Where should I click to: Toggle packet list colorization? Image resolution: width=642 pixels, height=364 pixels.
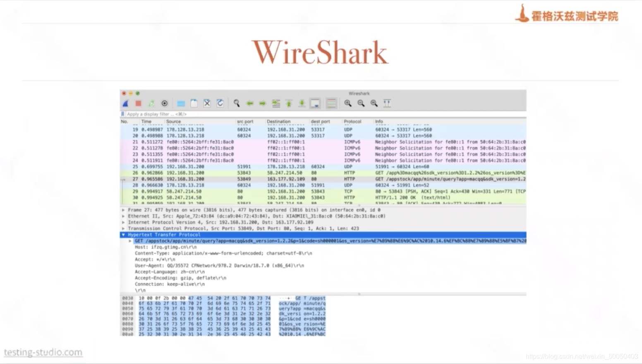pos(331,103)
